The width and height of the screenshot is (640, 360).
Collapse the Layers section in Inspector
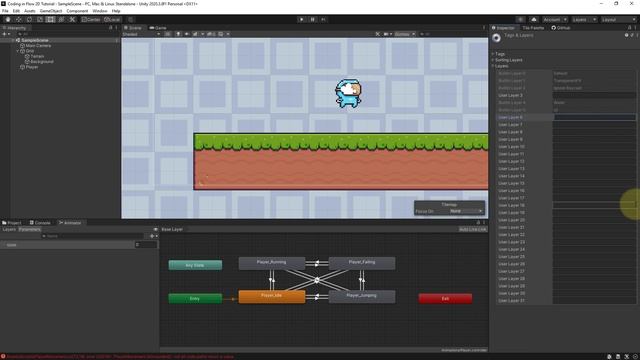point(500,66)
